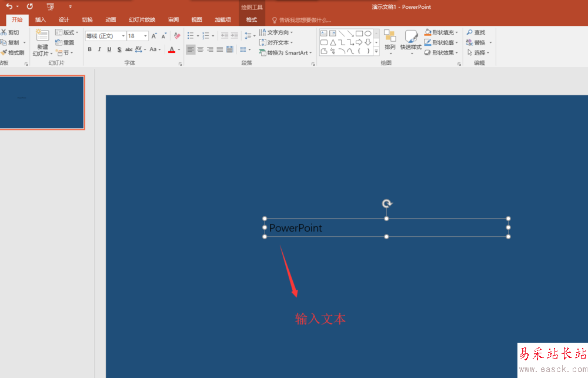The image size is (588, 378).
Task: Select the oval shape in shapes gallery
Action: tap(368, 34)
